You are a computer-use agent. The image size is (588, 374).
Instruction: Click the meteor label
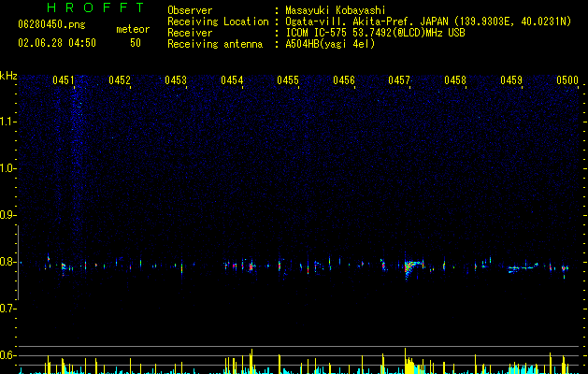click(x=133, y=29)
